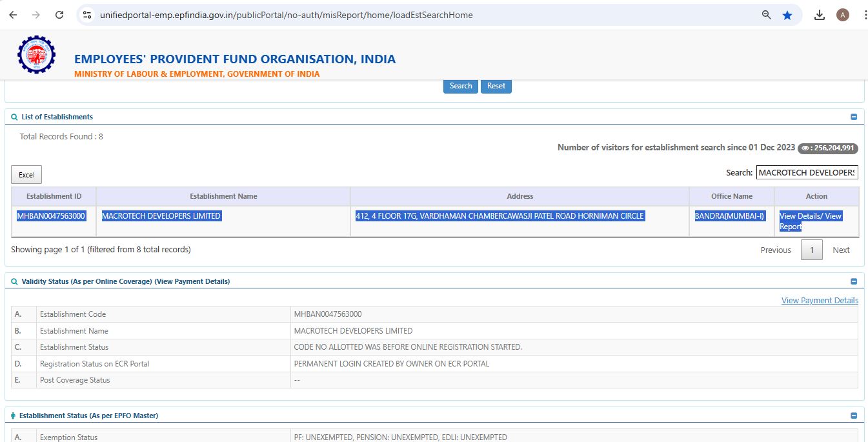Viewport: 868px width, 442px height.
Task: Bookmark page using star icon
Action: pyautogui.click(x=787, y=15)
